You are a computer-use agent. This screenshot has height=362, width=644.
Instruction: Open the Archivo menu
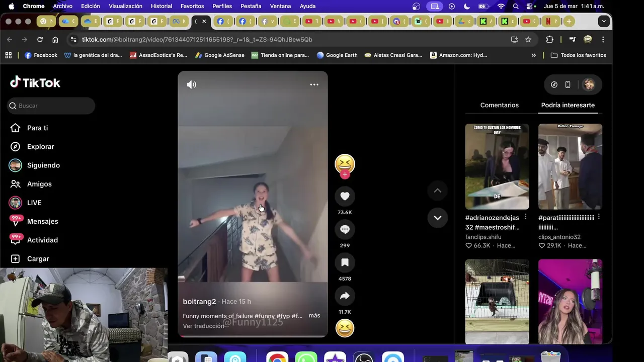pos(63,6)
